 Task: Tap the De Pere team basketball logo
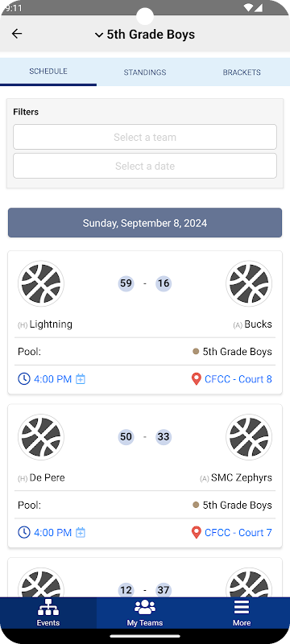[41, 437]
